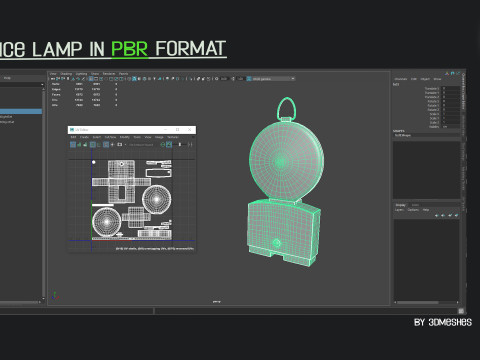The height and width of the screenshot is (360, 480).
Task: Switch to Anim layer tab
Action: (415, 205)
